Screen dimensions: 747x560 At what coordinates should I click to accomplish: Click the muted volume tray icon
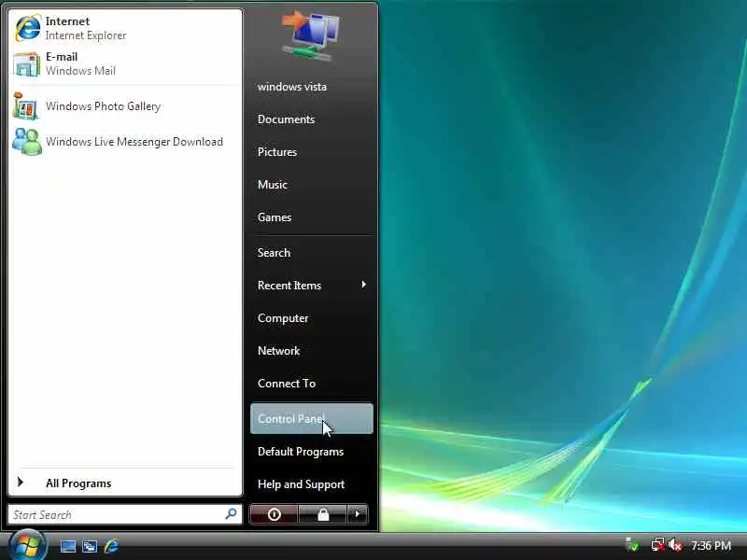[675, 545]
